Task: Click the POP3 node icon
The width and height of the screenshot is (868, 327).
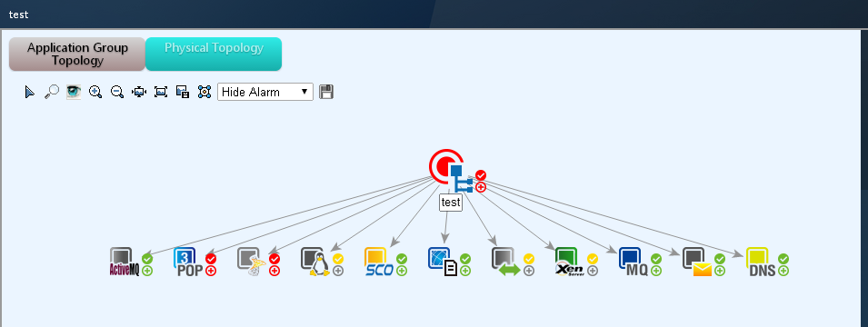Action: (187, 263)
